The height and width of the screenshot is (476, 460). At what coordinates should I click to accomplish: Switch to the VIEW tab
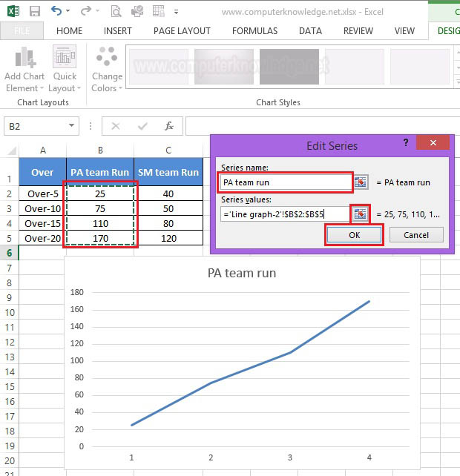point(404,30)
